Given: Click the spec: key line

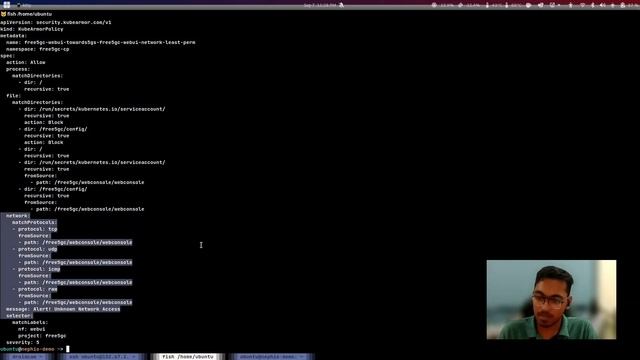Looking at the screenshot, I should coord(7,56).
